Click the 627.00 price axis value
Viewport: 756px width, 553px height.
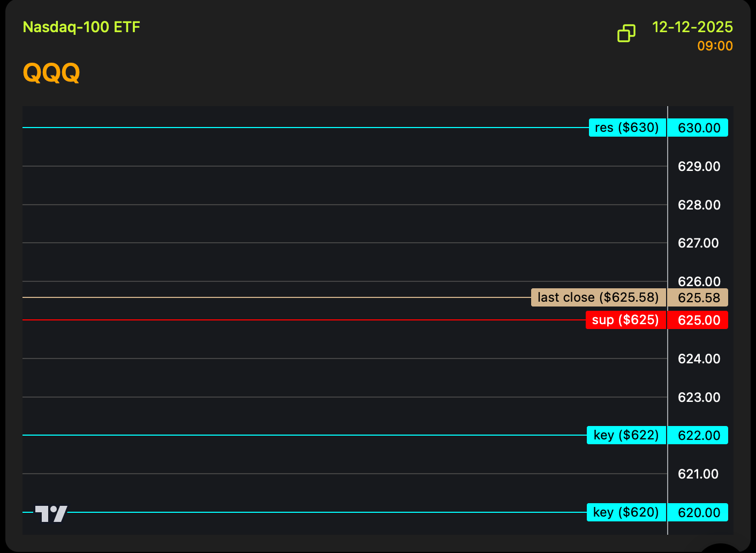(698, 243)
